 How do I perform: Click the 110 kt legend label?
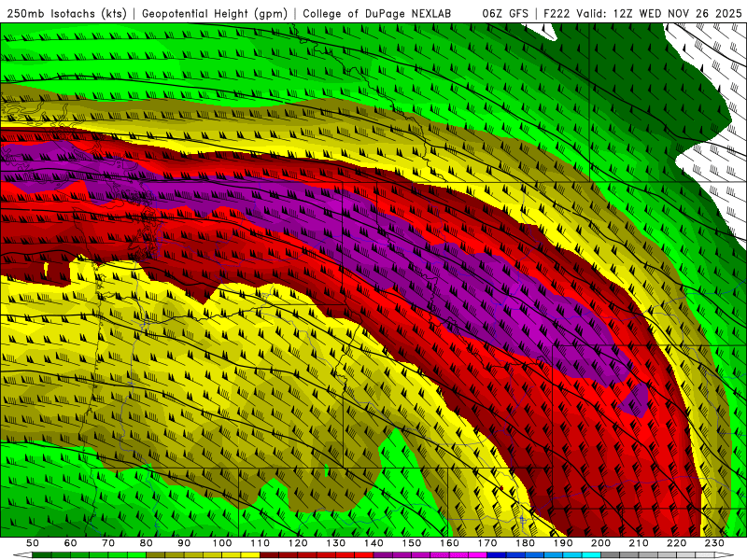(260, 543)
